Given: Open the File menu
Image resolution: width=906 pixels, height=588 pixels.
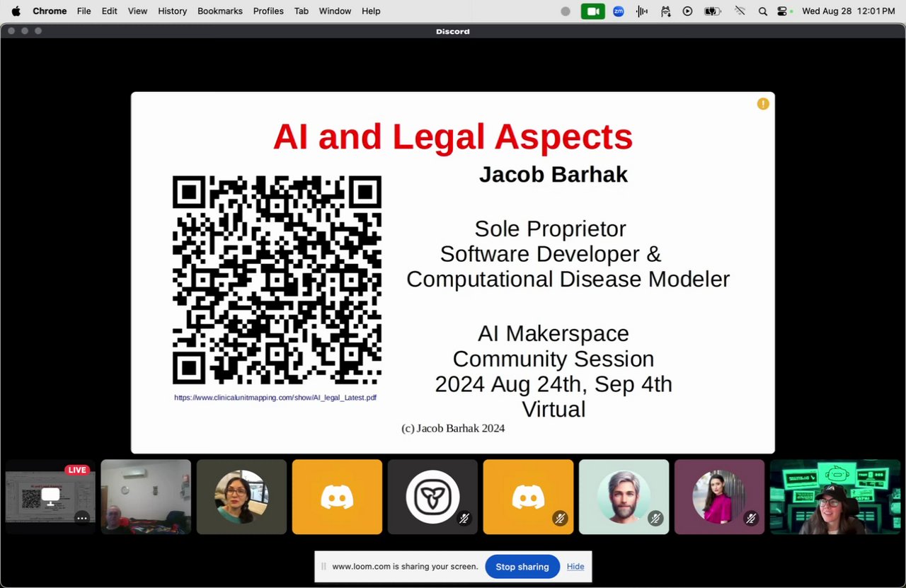Looking at the screenshot, I should (84, 11).
